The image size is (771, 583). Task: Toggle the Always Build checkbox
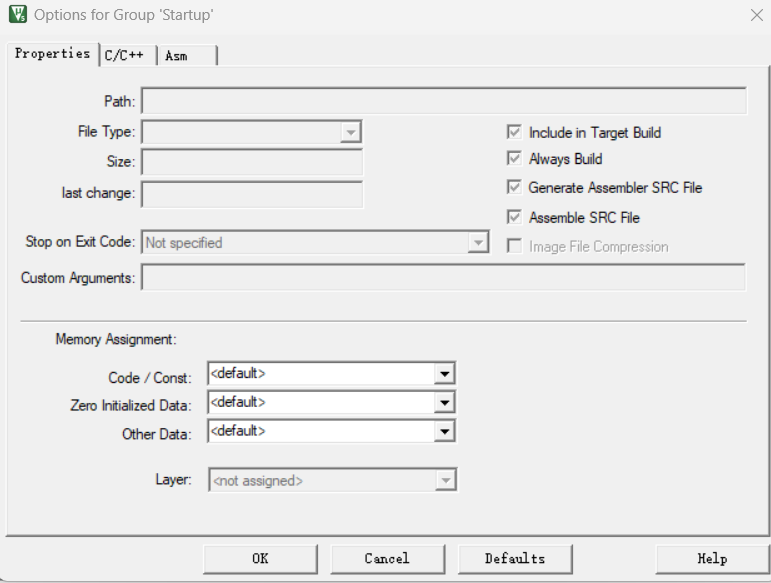pyautogui.click(x=514, y=159)
